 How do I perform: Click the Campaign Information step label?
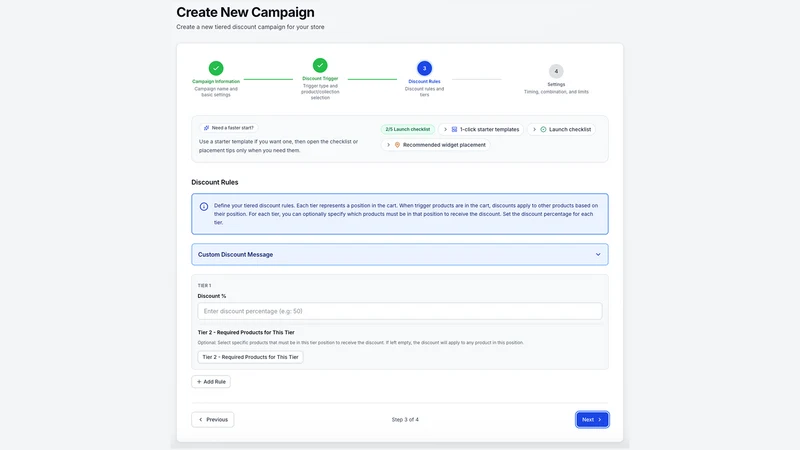(216, 82)
